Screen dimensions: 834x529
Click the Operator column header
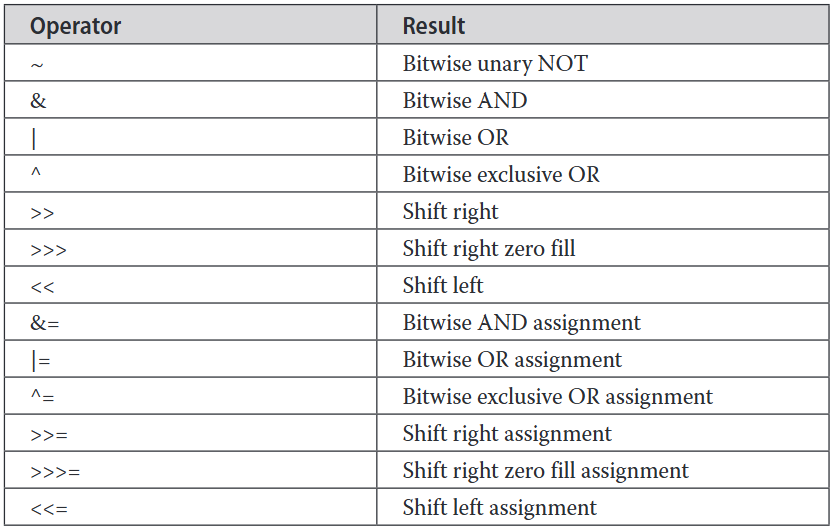click(x=75, y=26)
